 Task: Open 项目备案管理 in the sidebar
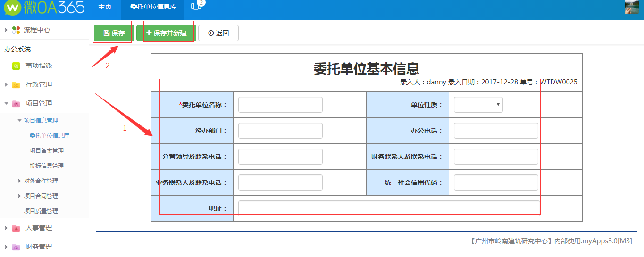47,151
